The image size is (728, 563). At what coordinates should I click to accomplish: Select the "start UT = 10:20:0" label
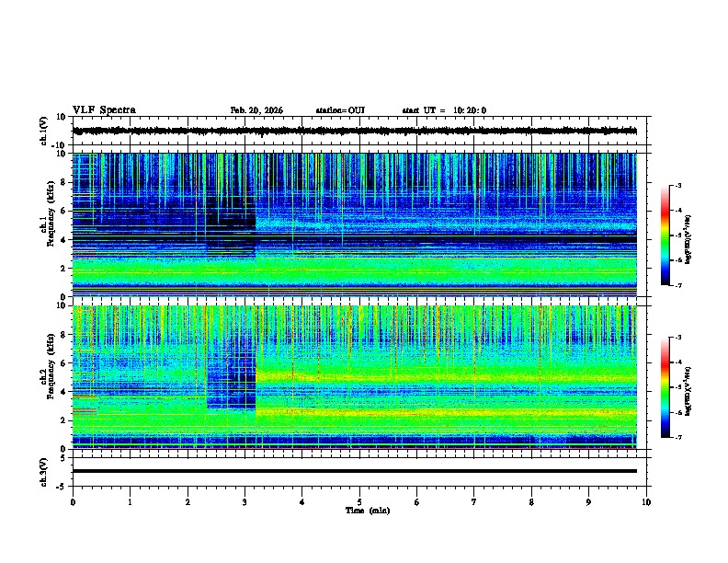tap(444, 110)
